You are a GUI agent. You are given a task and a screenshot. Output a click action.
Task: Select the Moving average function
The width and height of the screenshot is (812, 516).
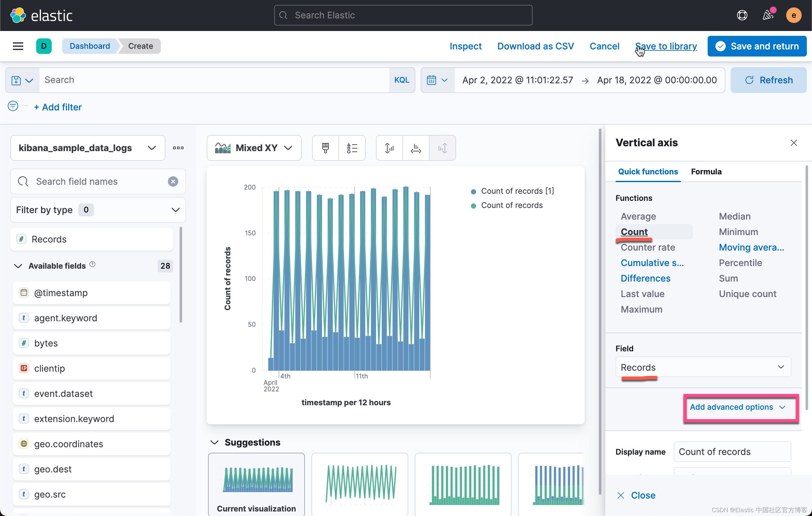(x=751, y=247)
